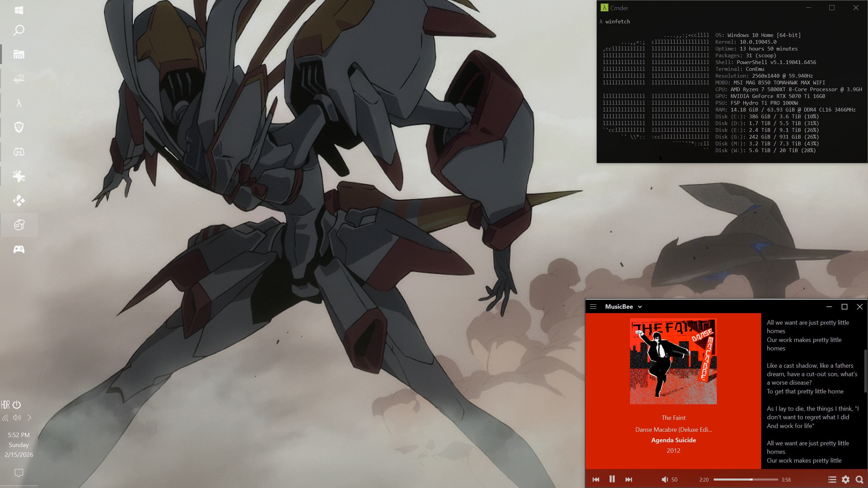This screenshot has height=488, width=868.
Task: Click the MusicBee track progress bar
Action: [x=745, y=480]
